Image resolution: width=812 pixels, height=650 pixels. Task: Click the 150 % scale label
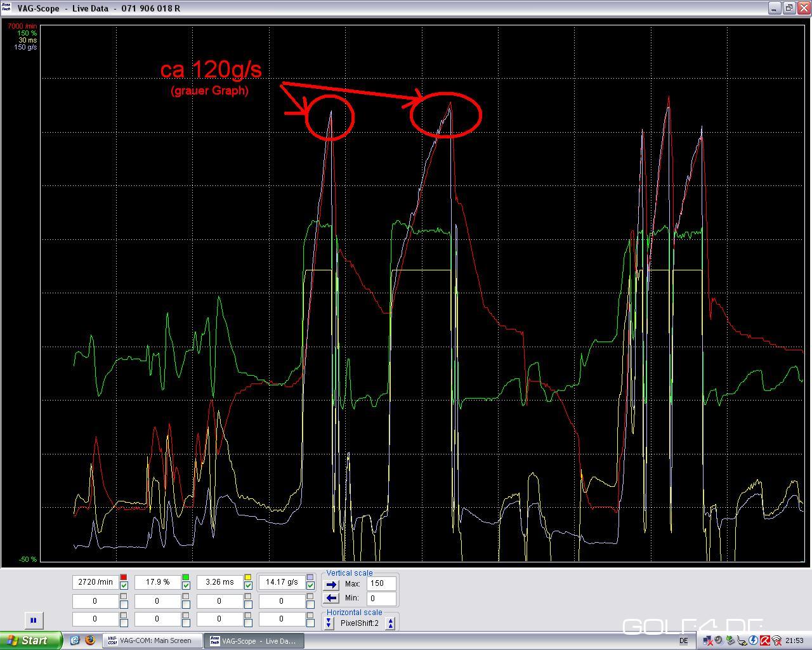[x=27, y=34]
